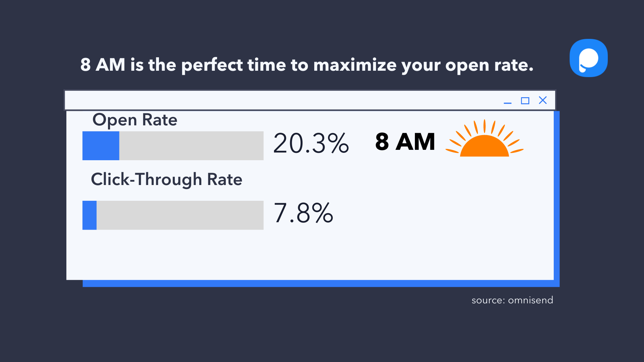Click the 20.3% open rate label
Viewport: 644px width, 362px height.
(x=310, y=143)
